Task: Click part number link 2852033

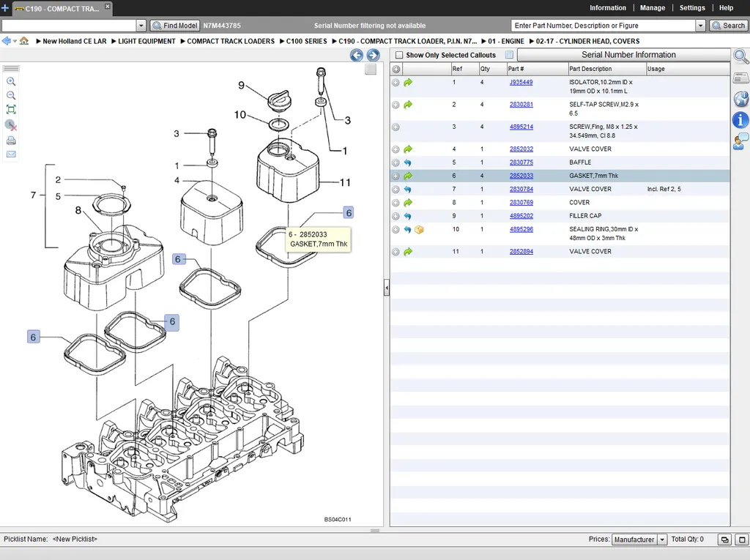Action: pyautogui.click(x=521, y=176)
